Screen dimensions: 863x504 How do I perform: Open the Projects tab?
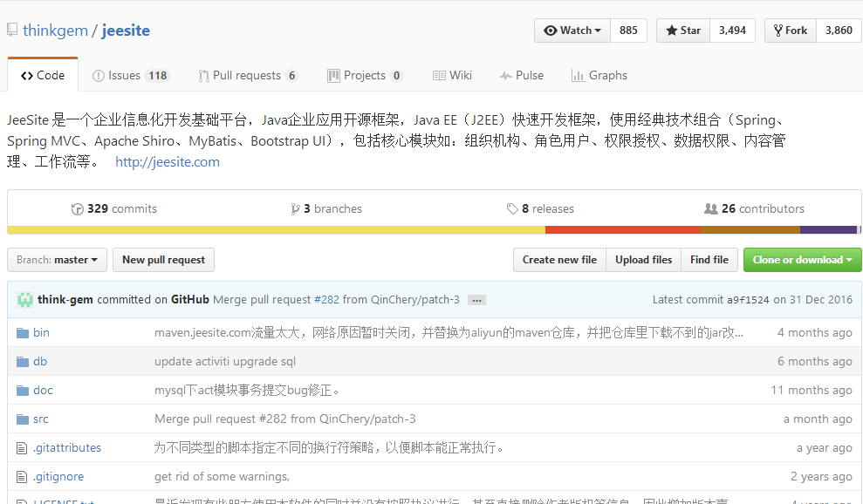coord(365,75)
